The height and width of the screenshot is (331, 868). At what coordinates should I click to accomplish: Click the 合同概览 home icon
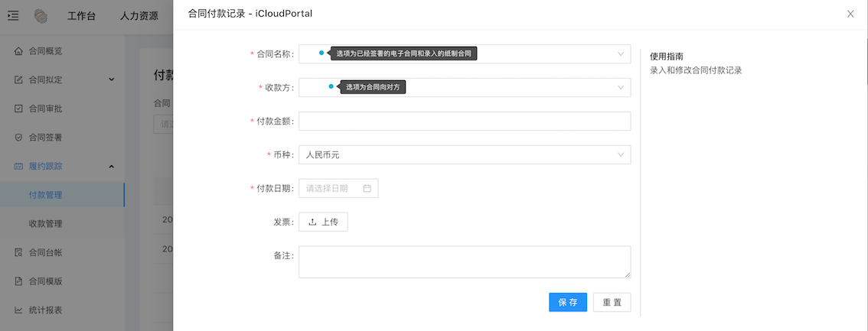pos(19,51)
